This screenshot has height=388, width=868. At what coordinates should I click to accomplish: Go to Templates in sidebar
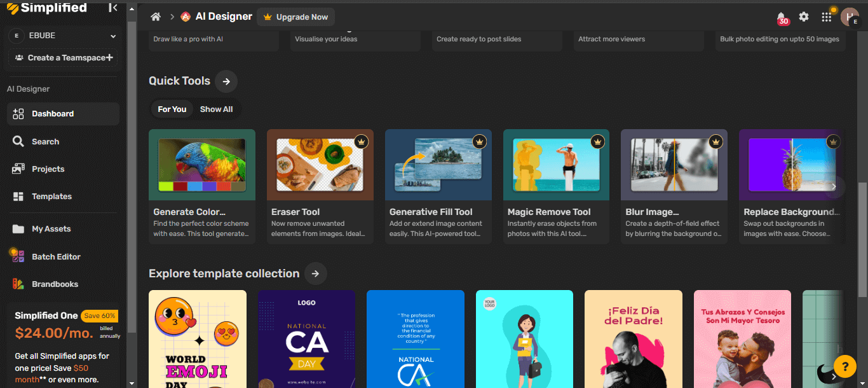pos(51,197)
